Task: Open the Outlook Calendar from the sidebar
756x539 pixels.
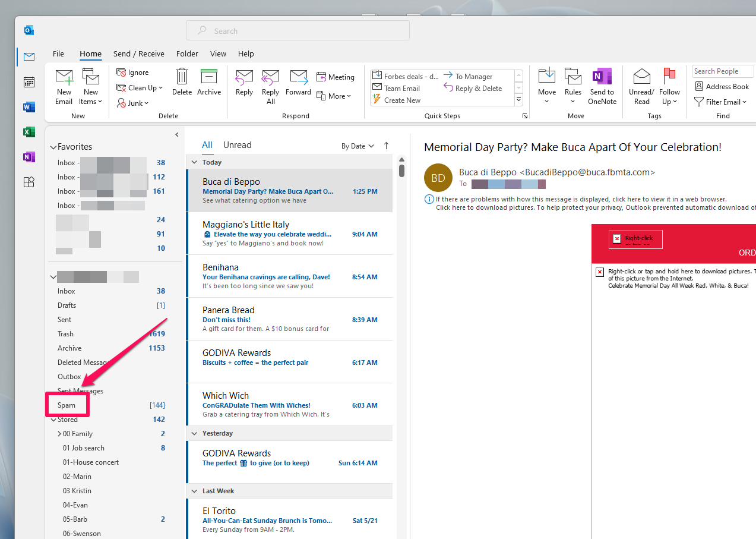Action: 29,81
